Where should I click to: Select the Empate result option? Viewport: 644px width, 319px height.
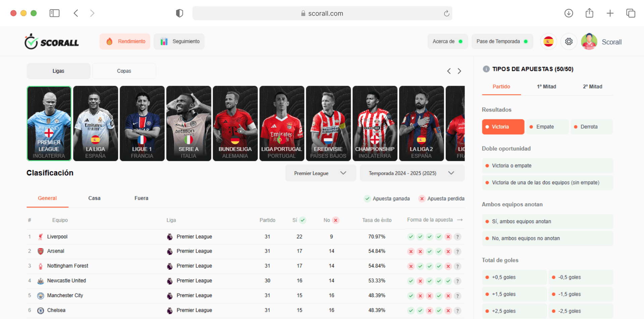547,127
